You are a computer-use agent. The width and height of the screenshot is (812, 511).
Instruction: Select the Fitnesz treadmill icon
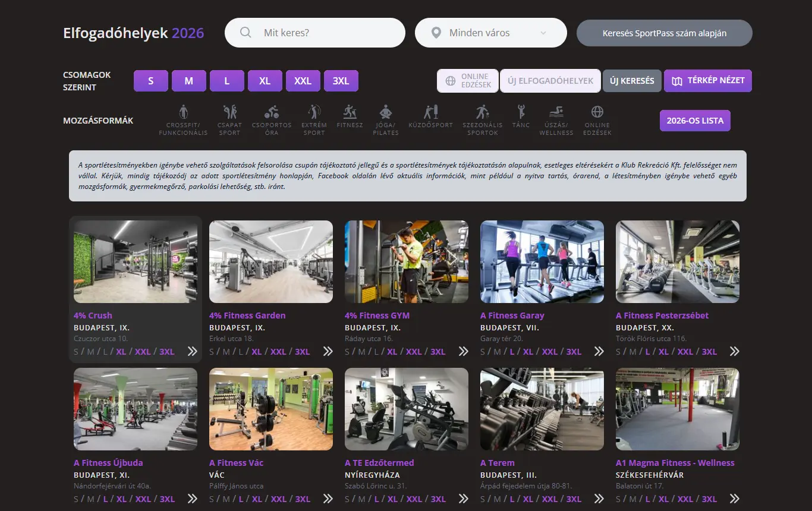(350, 112)
